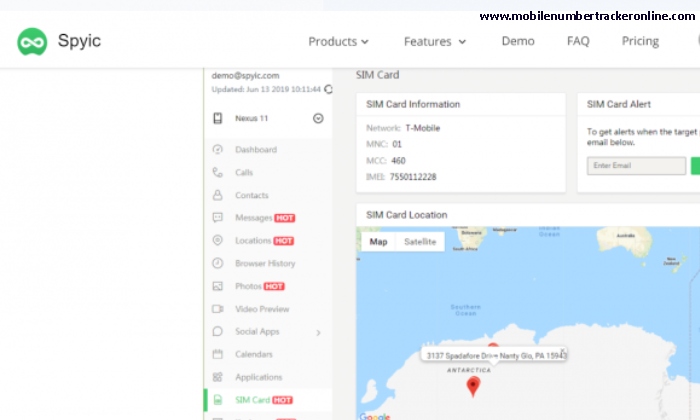Viewport: 700px width, 420px height.
Task: Open Video Preview in the sidebar
Action: click(262, 309)
